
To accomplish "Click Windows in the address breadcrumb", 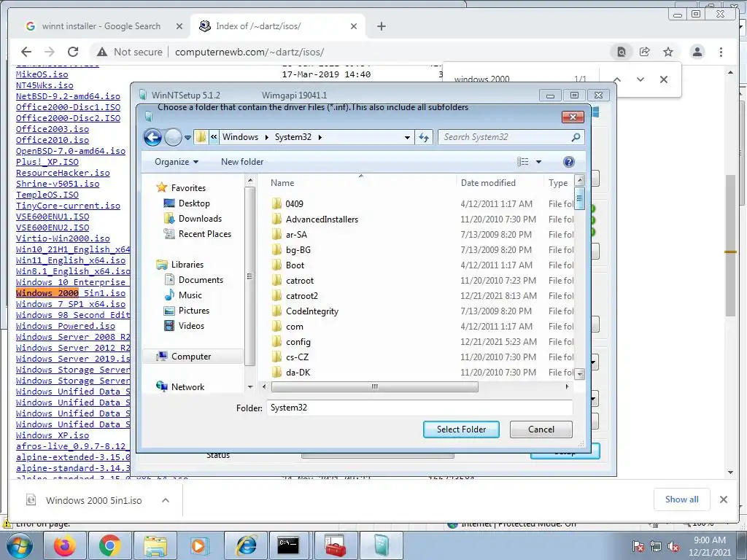I will tap(240, 137).
